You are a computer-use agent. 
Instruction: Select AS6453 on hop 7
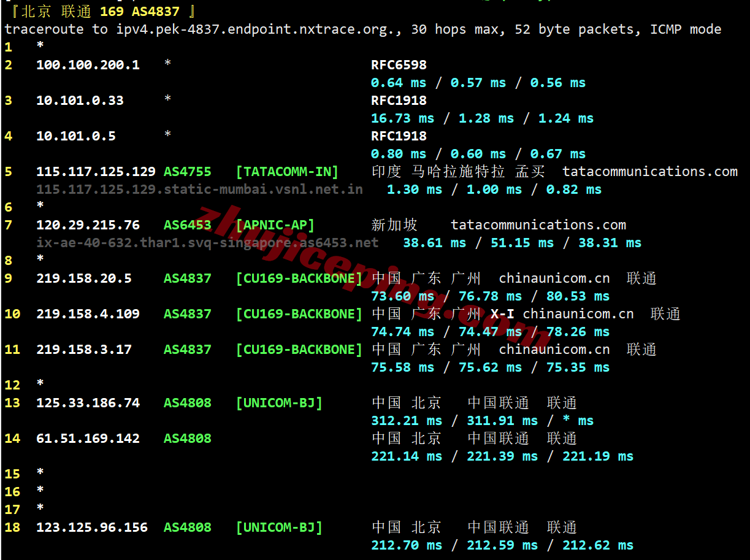point(187,224)
